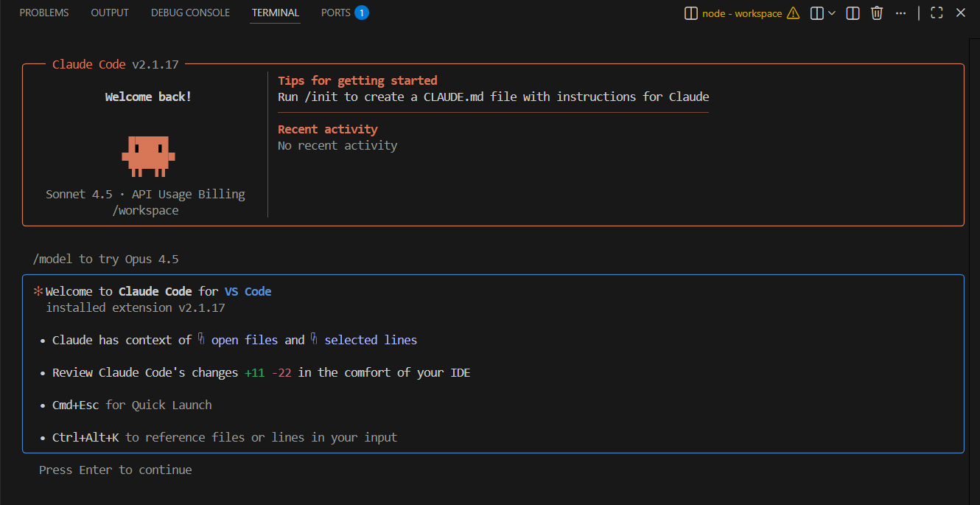Click the '/workspace' path text
This screenshot has width=980, height=505.
click(x=145, y=210)
